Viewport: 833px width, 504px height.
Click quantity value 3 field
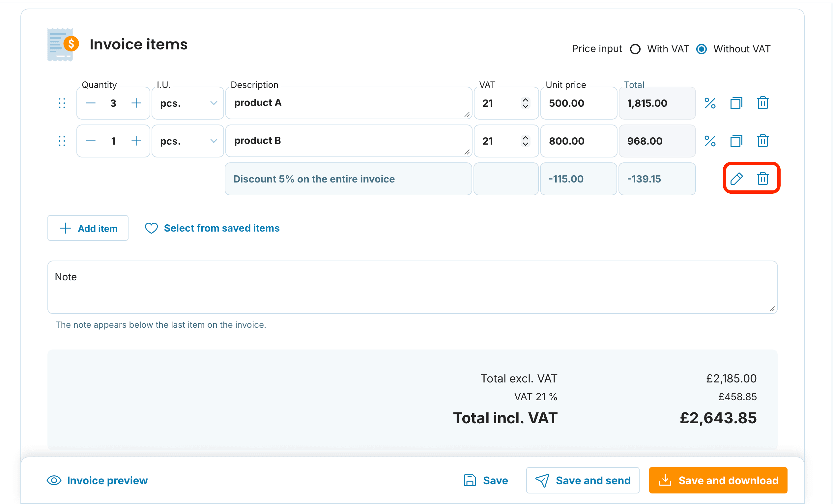pyautogui.click(x=113, y=103)
